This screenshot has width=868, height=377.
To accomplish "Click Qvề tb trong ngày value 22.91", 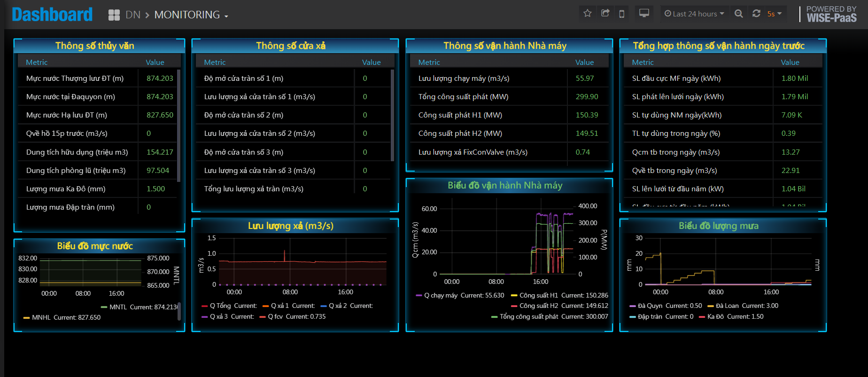I will (x=790, y=170).
